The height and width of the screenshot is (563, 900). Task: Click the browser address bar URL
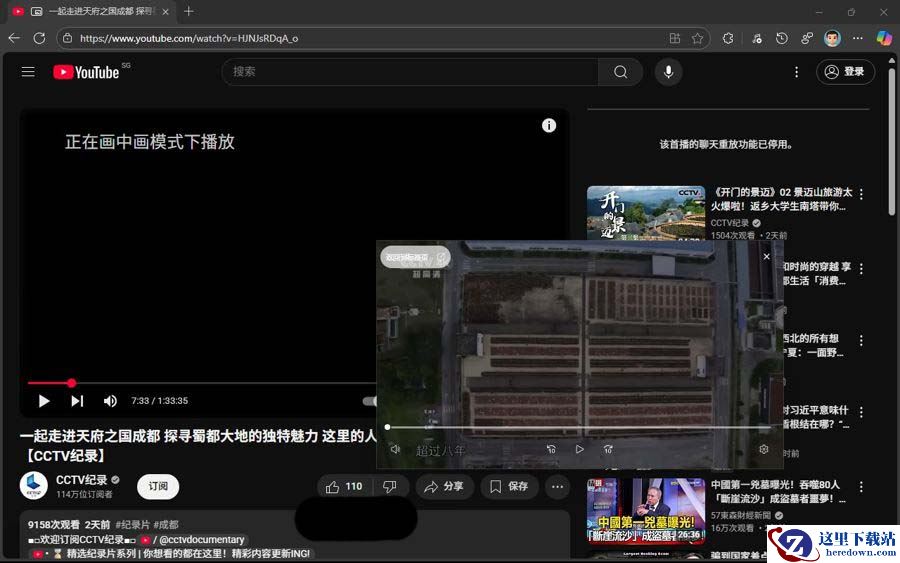click(x=189, y=38)
